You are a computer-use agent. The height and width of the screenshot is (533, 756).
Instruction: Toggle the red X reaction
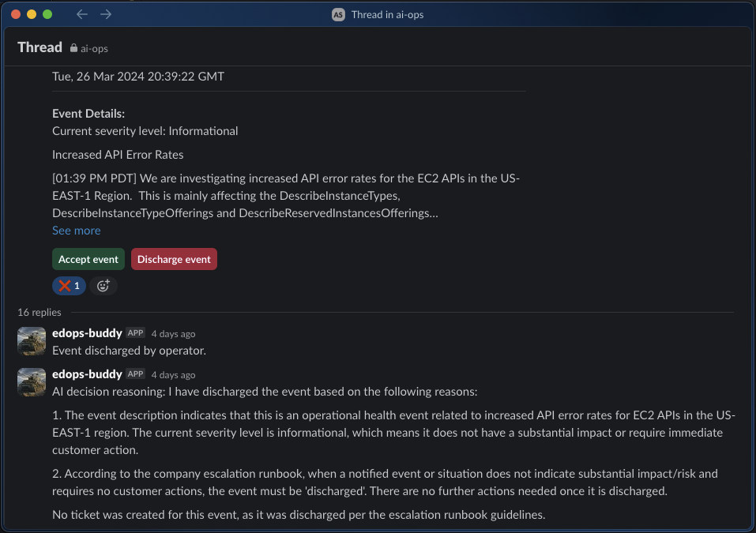coord(69,286)
